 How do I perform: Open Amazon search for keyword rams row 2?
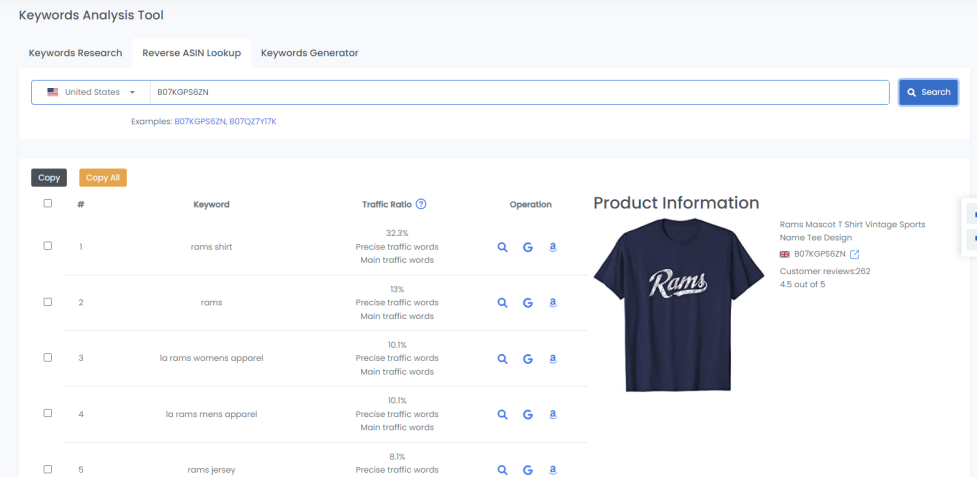click(553, 303)
